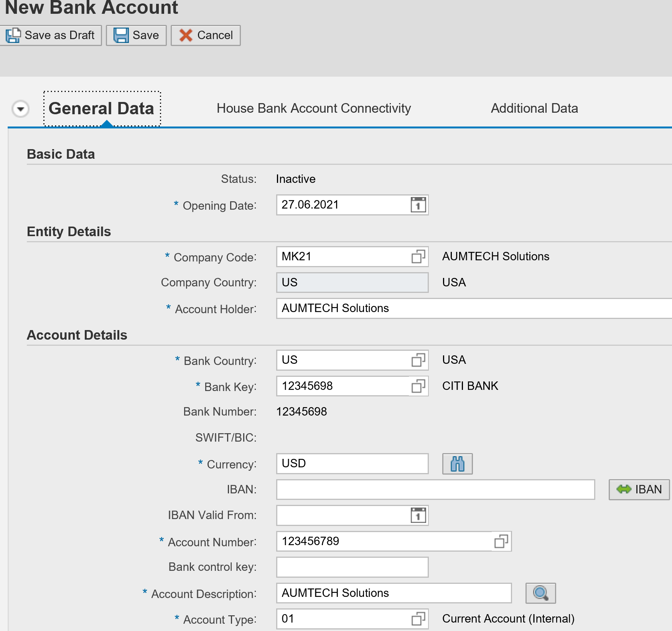This screenshot has height=631, width=672.
Task: Click Current Account (Internal) text
Action: coord(508,619)
